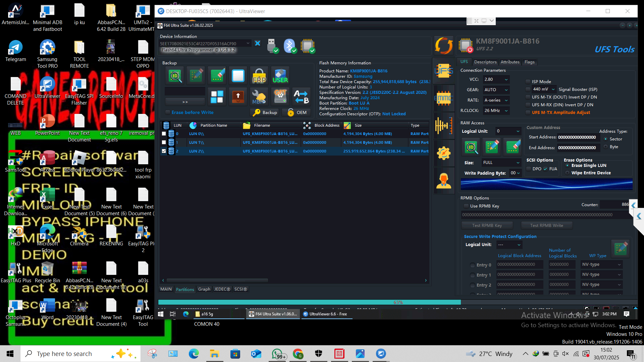The width and height of the screenshot is (644, 362).
Task: Open the support agent sidebar icon
Action: [443, 181]
